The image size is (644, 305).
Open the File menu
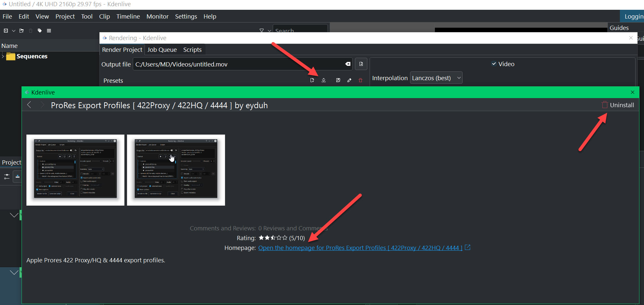[x=7, y=16]
